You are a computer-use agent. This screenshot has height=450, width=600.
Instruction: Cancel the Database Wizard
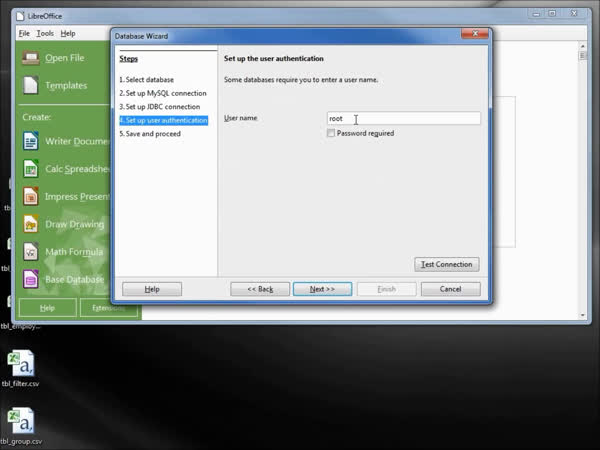[450, 289]
